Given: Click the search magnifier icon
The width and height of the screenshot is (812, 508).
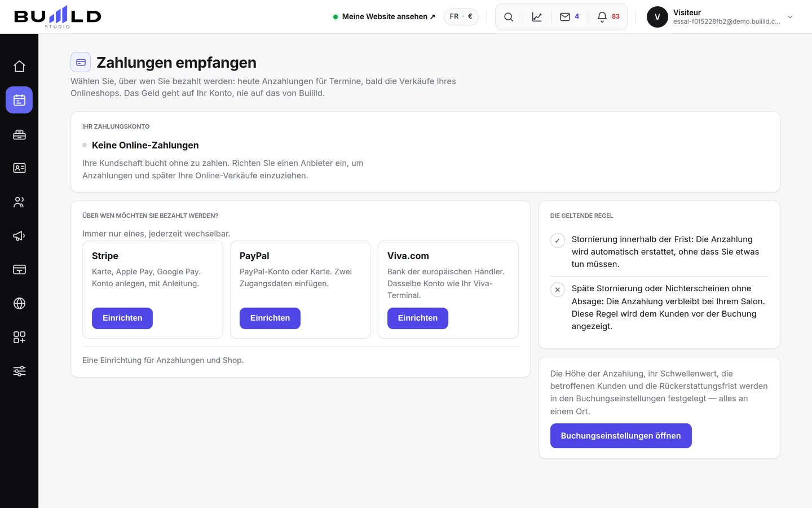Looking at the screenshot, I should click(x=509, y=17).
